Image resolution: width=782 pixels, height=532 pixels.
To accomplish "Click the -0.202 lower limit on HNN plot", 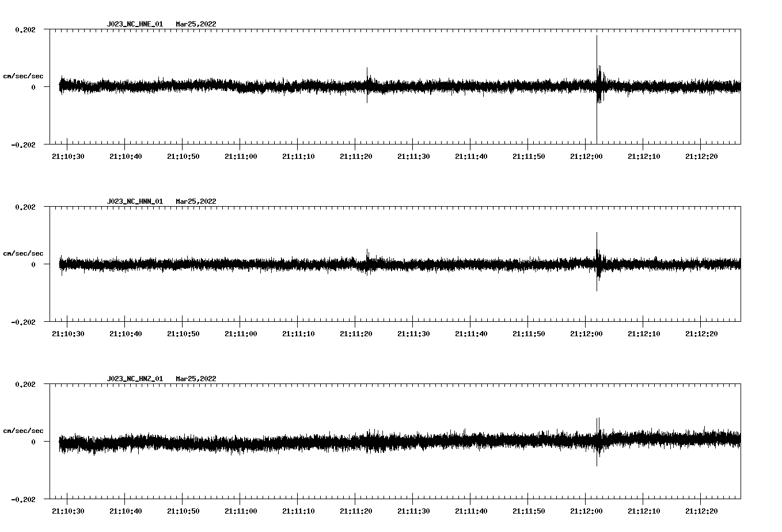I will (23, 322).
